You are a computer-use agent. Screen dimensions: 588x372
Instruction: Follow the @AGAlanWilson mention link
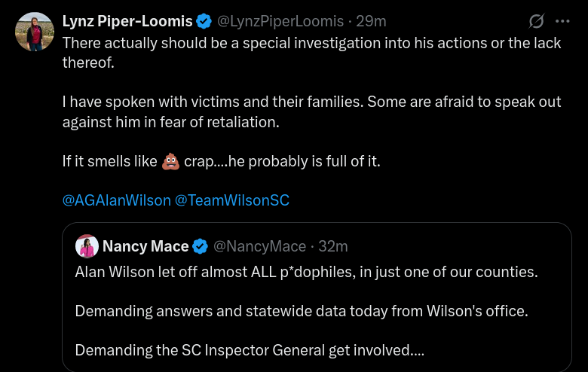click(x=116, y=200)
